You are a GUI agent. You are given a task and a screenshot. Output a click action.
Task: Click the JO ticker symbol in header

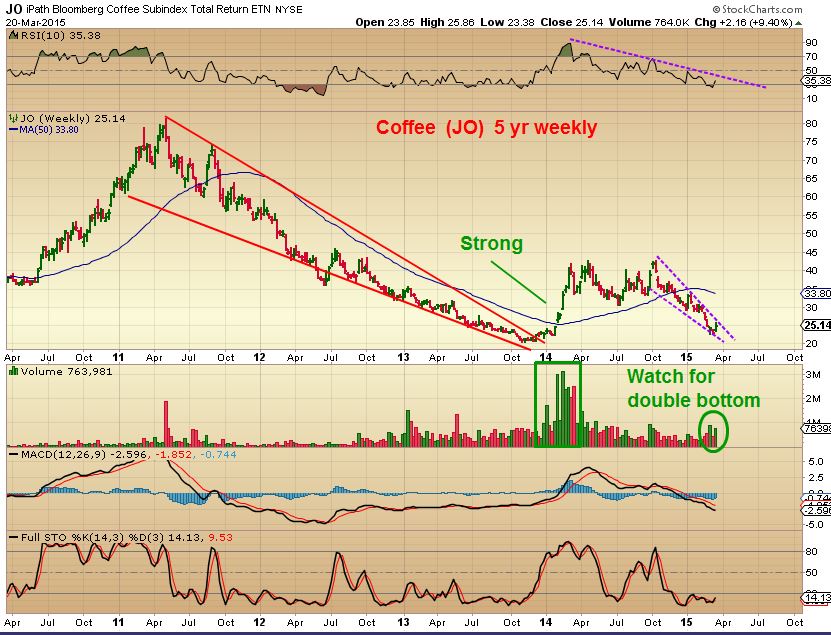[14, 9]
